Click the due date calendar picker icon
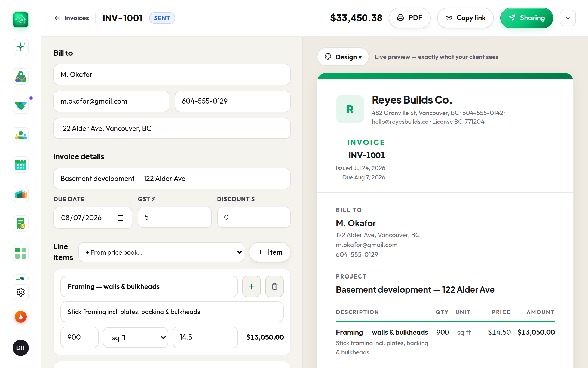The image size is (588, 368). point(121,218)
